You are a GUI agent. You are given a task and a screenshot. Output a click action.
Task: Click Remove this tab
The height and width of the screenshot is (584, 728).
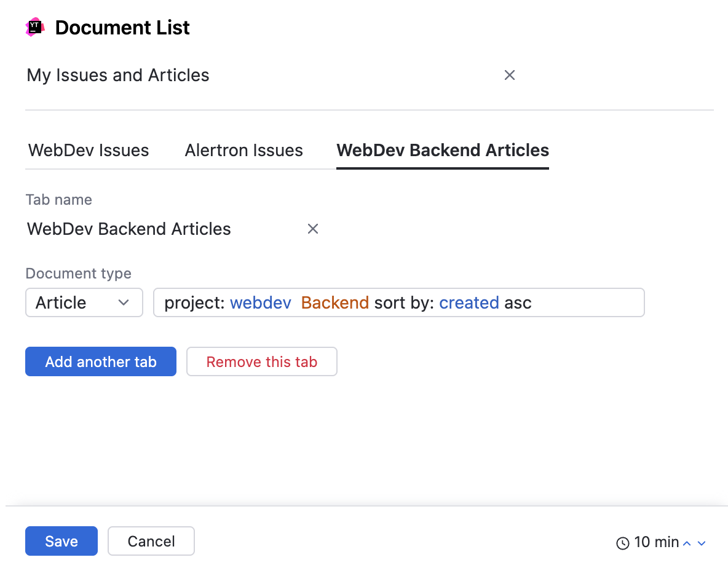coord(261,361)
